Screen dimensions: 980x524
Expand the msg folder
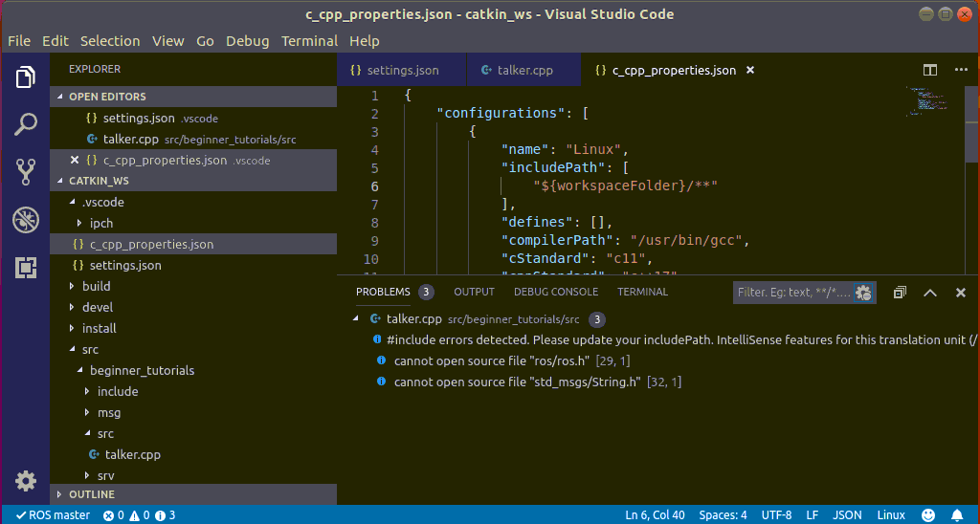click(x=87, y=413)
